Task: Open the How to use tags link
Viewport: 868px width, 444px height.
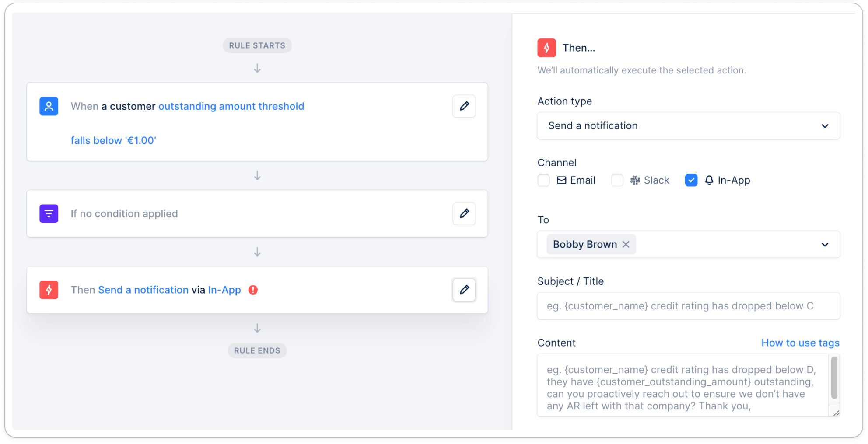Action: coord(800,343)
